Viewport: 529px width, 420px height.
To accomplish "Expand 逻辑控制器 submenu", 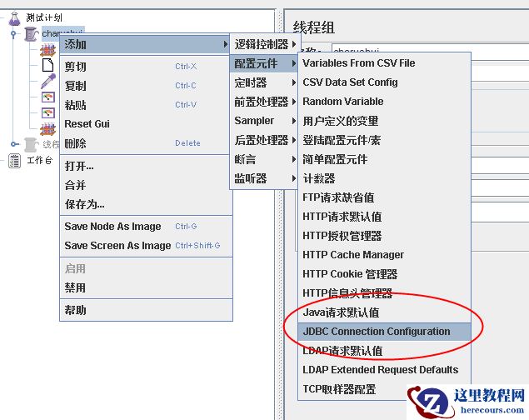I will 265,44.
